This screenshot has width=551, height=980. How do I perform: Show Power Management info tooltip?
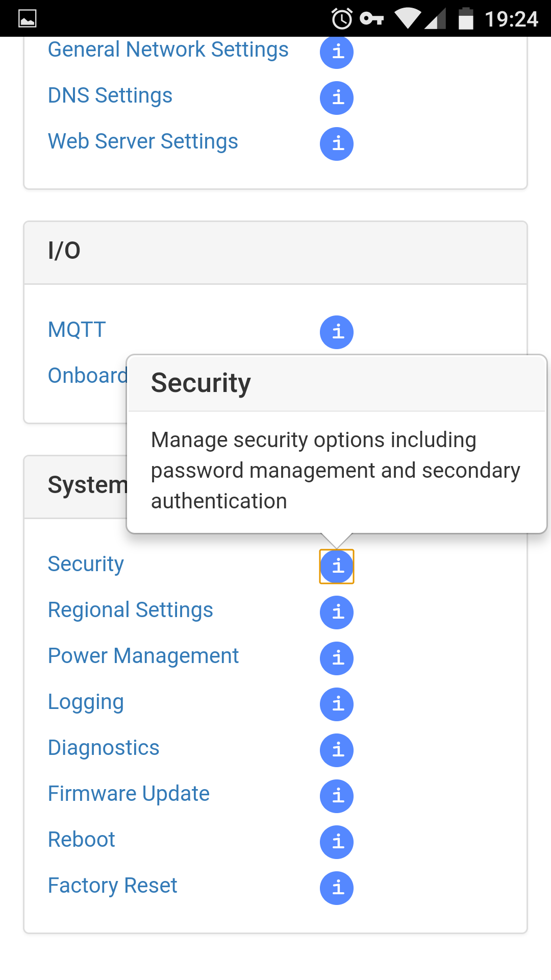(337, 658)
